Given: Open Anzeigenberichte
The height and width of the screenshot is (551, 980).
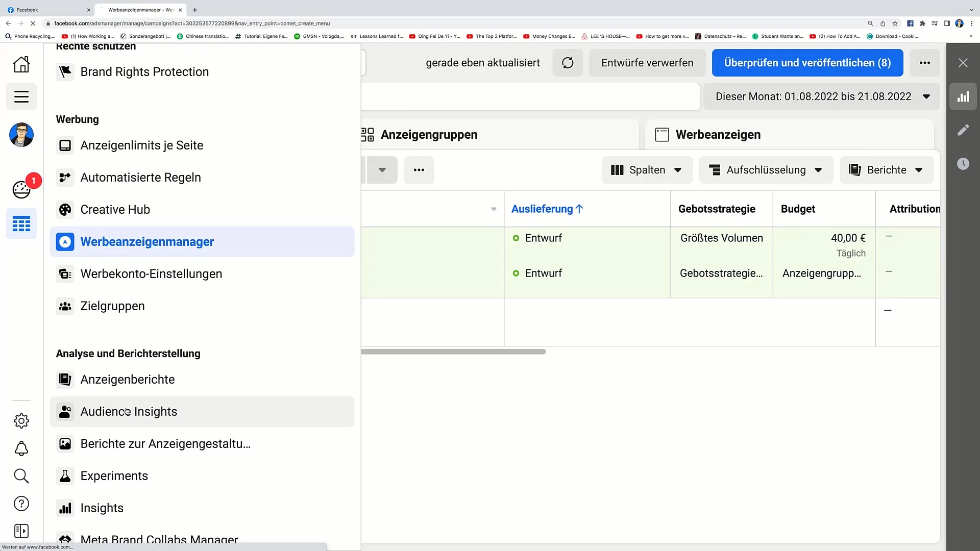Looking at the screenshot, I should pos(202,380).
